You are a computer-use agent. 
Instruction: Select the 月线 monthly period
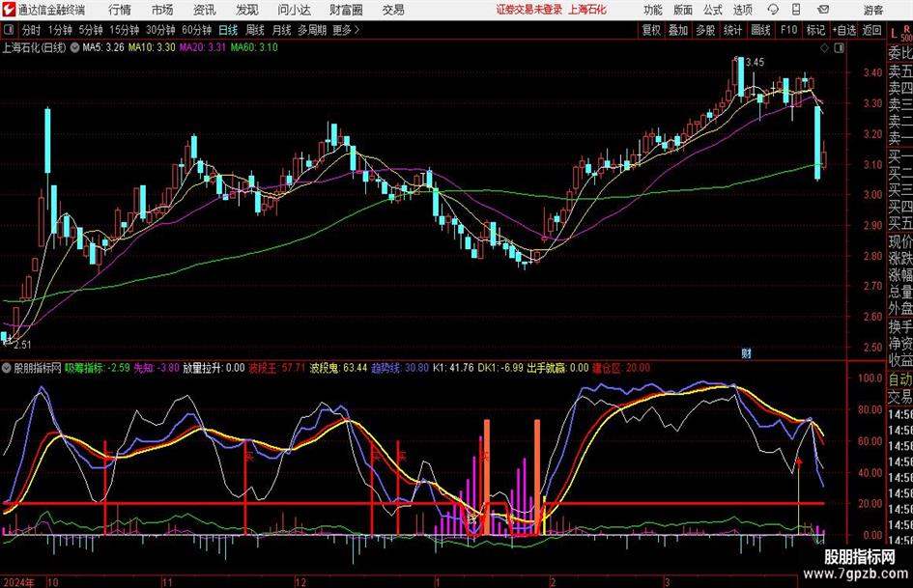click(x=282, y=30)
